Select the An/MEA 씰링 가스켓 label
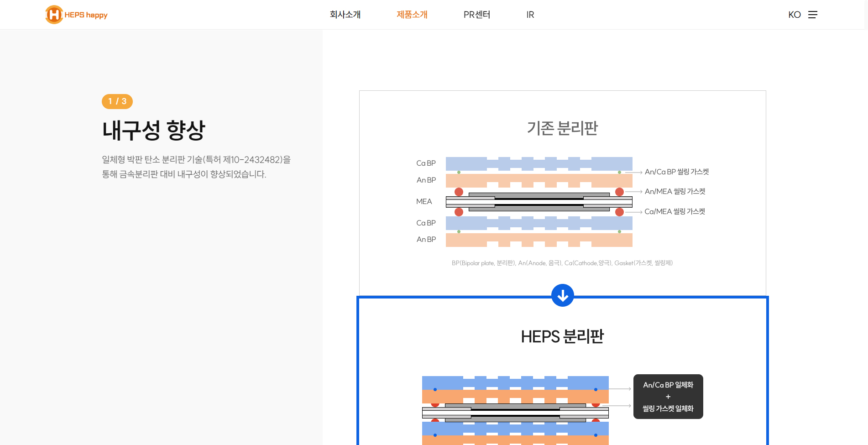Image resolution: width=868 pixels, height=445 pixels. [x=675, y=192]
